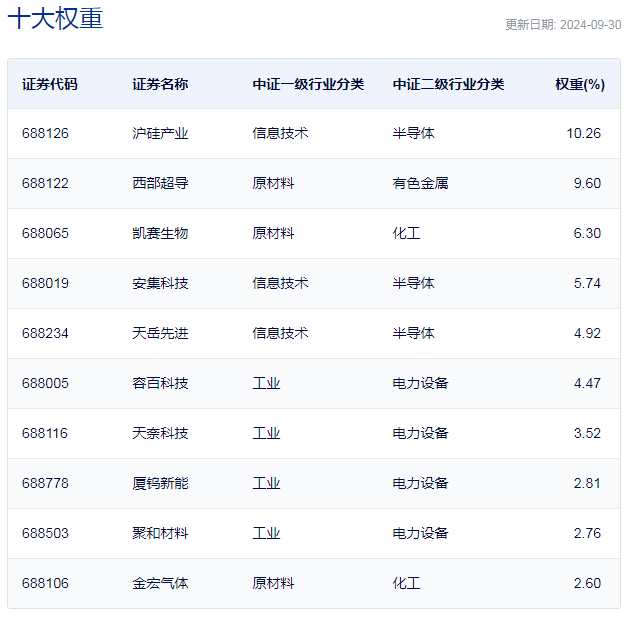This screenshot has width=628, height=620.
Task: Click weight value 3.52
Action: pos(587,433)
